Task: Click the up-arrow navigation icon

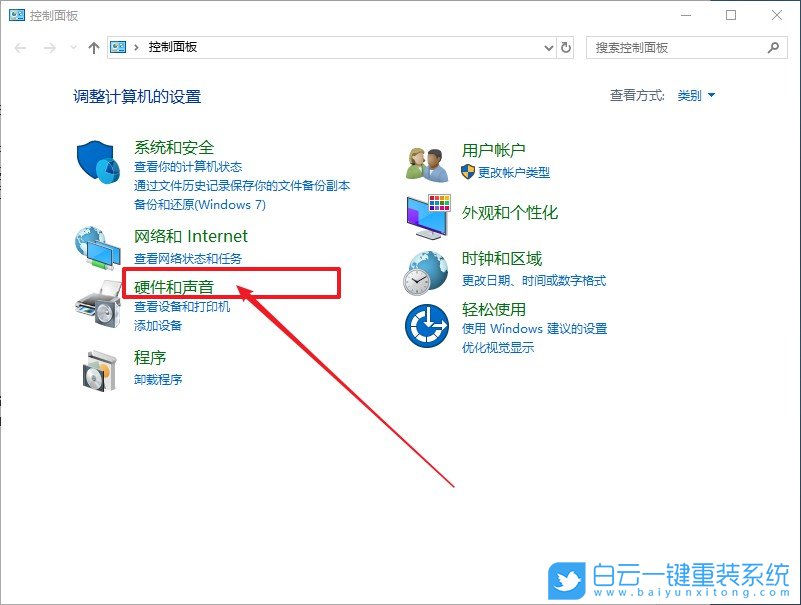Action: pyautogui.click(x=92, y=47)
